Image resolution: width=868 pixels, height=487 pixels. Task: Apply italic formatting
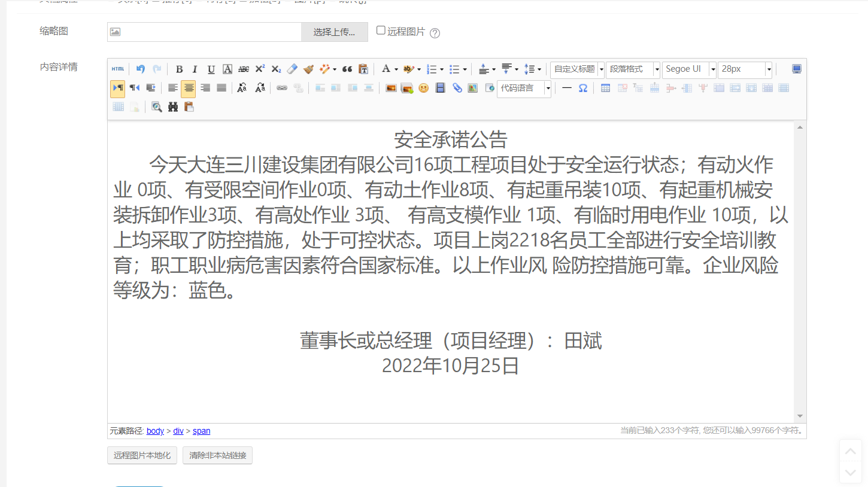click(195, 69)
